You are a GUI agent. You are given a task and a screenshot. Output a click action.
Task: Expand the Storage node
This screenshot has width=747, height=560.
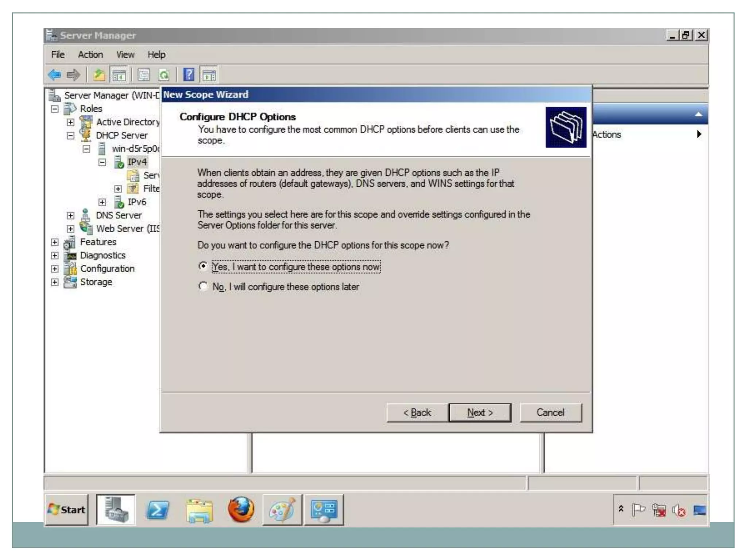pos(55,282)
